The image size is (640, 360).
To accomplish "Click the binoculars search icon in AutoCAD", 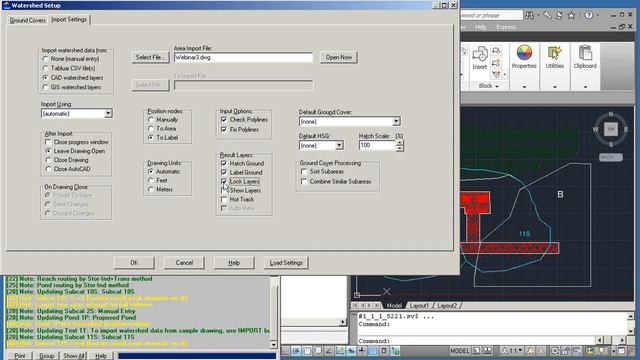I will pyautogui.click(x=529, y=16).
